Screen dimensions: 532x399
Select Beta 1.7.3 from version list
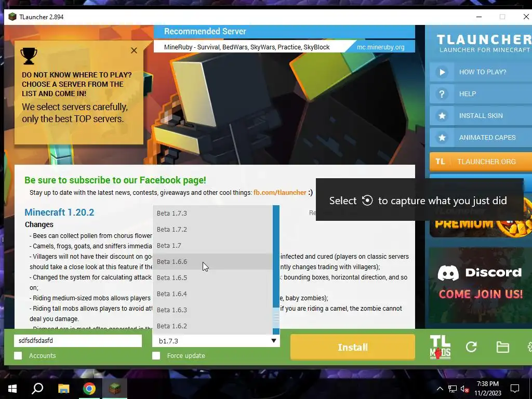[x=212, y=214]
